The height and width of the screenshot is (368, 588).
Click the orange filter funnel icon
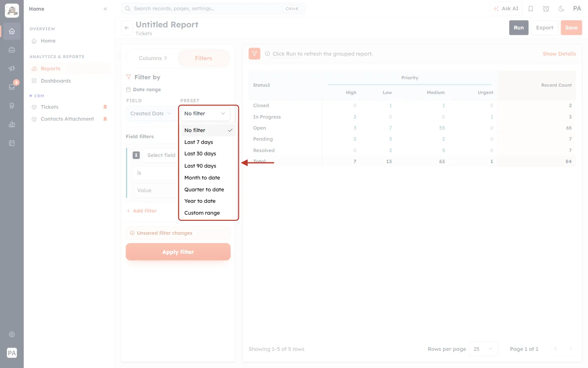coord(254,54)
